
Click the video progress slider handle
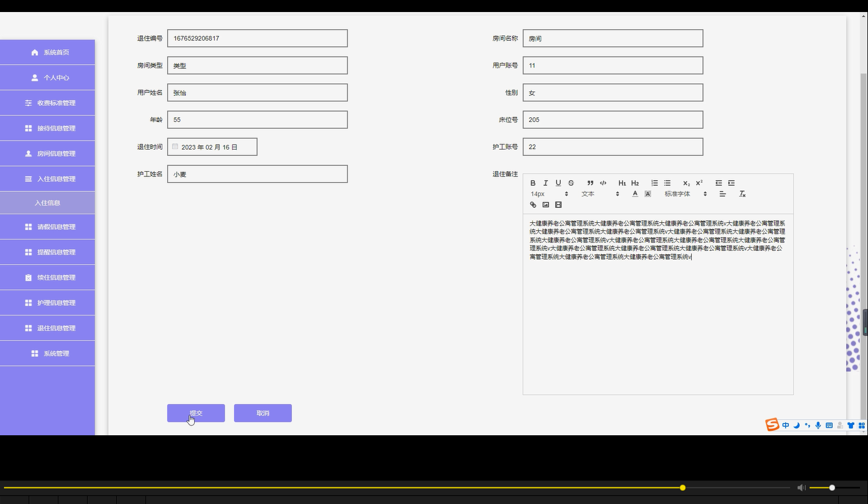click(682, 487)
